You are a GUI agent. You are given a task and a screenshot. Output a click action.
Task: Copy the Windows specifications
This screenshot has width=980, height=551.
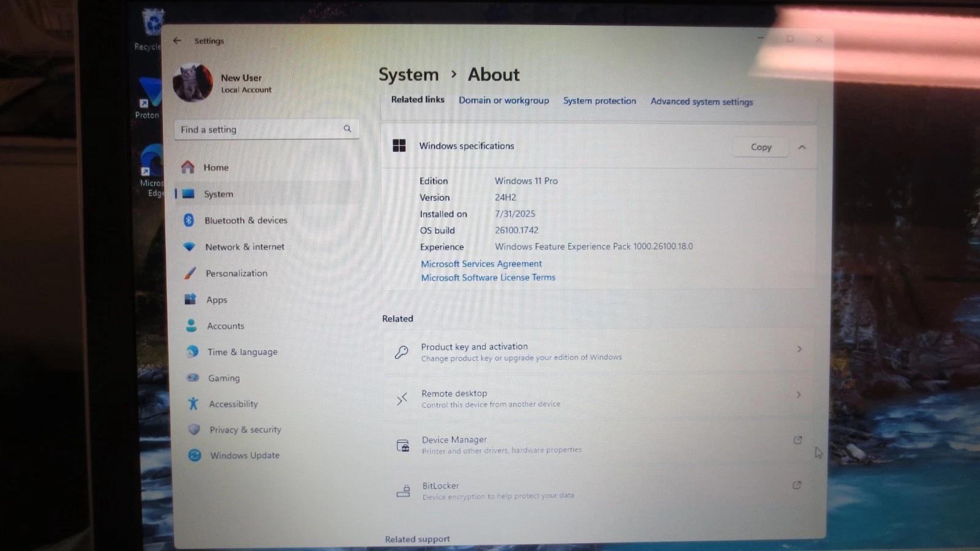(761, 147)
